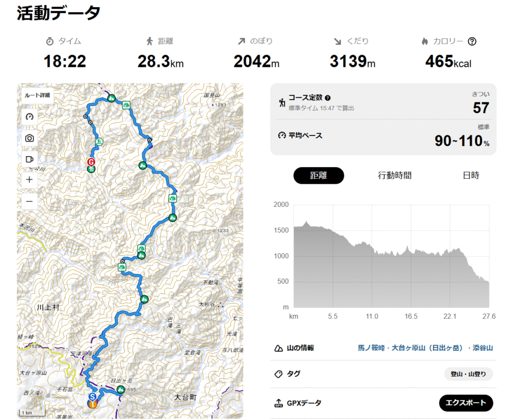
Task: Switch chart to 行動時間 tab
Action: (395, 176)
